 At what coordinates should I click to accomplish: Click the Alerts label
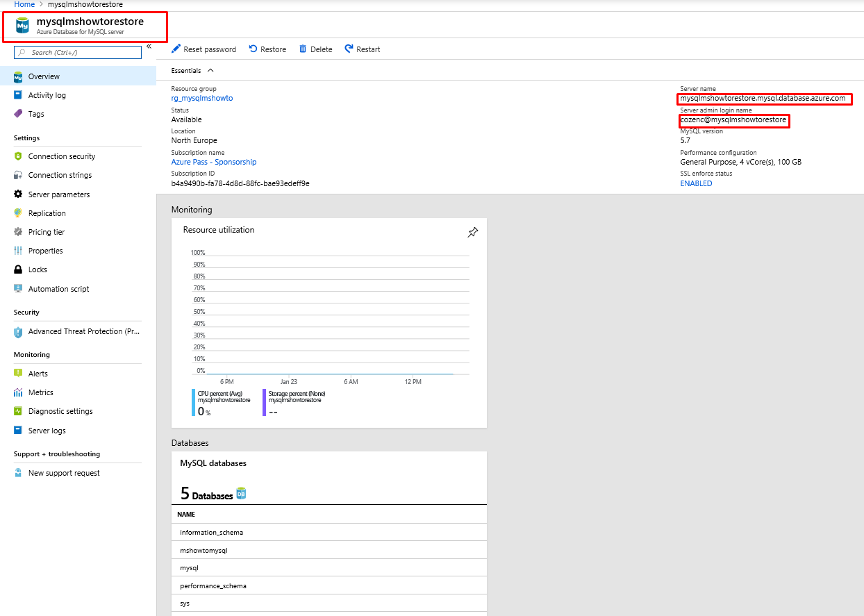(x=38, y=374)
